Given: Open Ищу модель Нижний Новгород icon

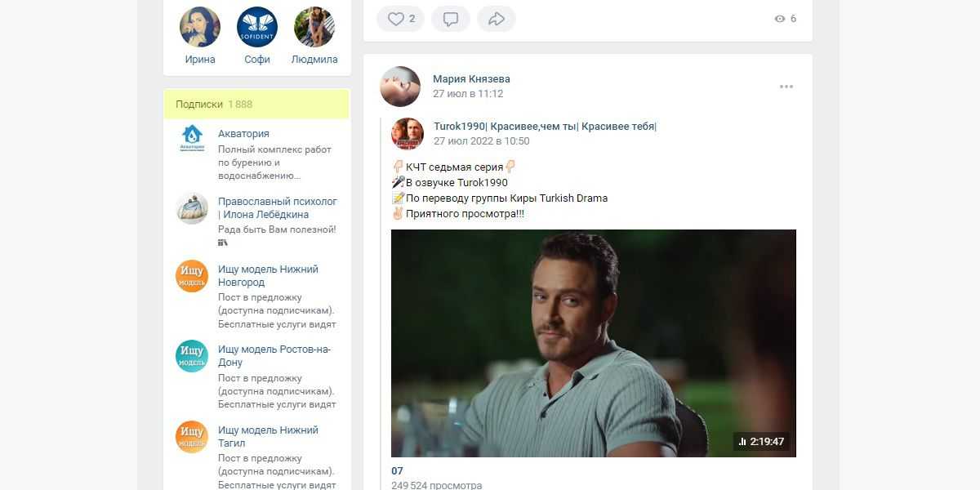Looking at the screenshot, I should pyautogui.click(x=192, y=276).
